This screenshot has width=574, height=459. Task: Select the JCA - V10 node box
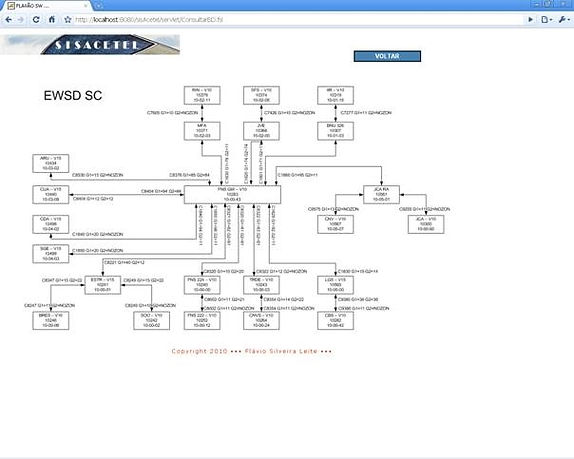click(426, 224)
